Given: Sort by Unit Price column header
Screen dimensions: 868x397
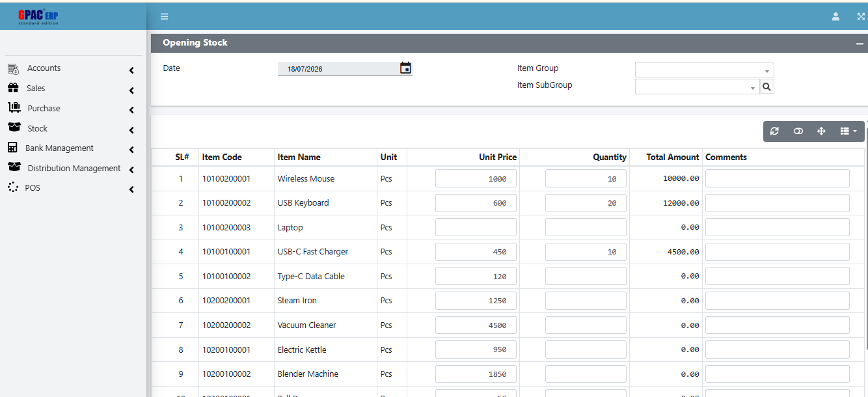Looking at the screenshot, I should [x=498, y=157].
